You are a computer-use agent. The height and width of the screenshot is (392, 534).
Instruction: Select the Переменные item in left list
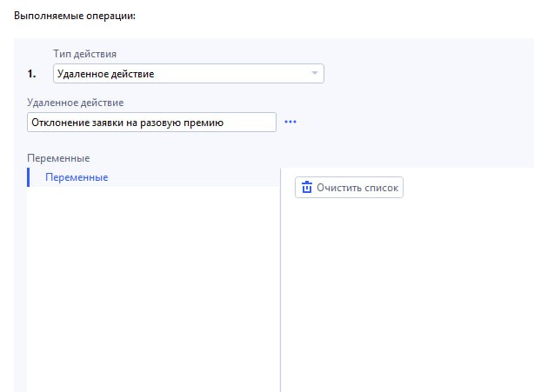(77, 177)
